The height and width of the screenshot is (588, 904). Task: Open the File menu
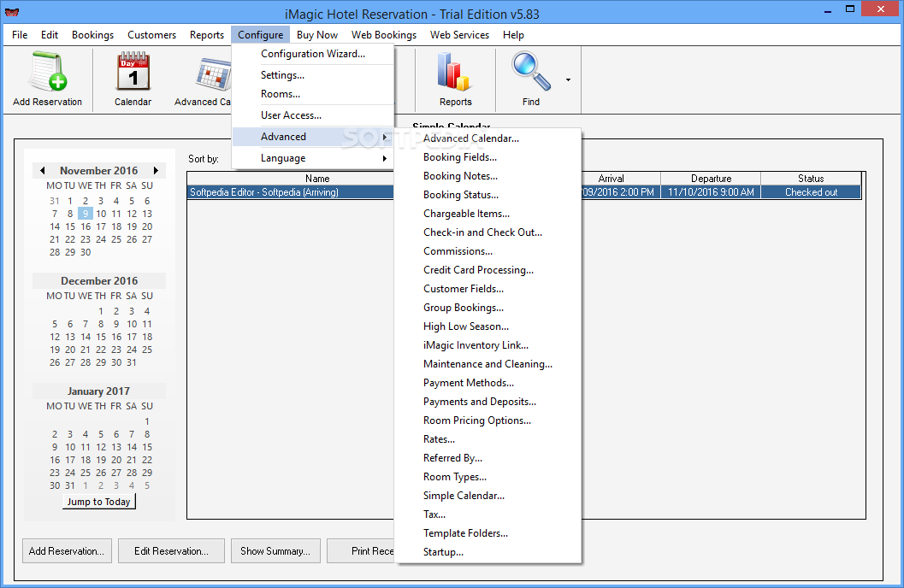tap(20, 34)
